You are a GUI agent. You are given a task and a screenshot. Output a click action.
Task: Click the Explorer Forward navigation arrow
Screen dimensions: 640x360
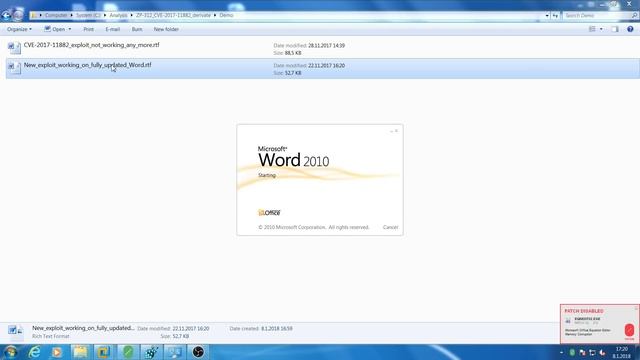[18, 16]
